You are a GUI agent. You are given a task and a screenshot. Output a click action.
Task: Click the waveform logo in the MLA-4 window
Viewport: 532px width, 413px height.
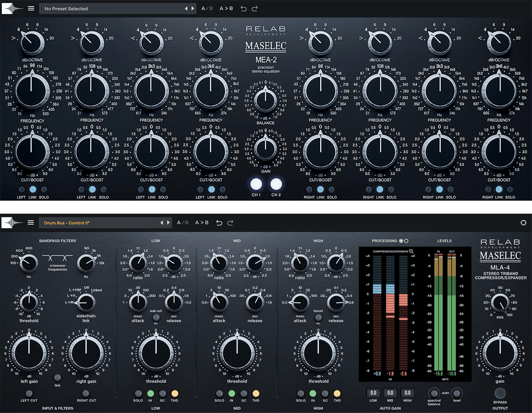[x=12, y=222]
